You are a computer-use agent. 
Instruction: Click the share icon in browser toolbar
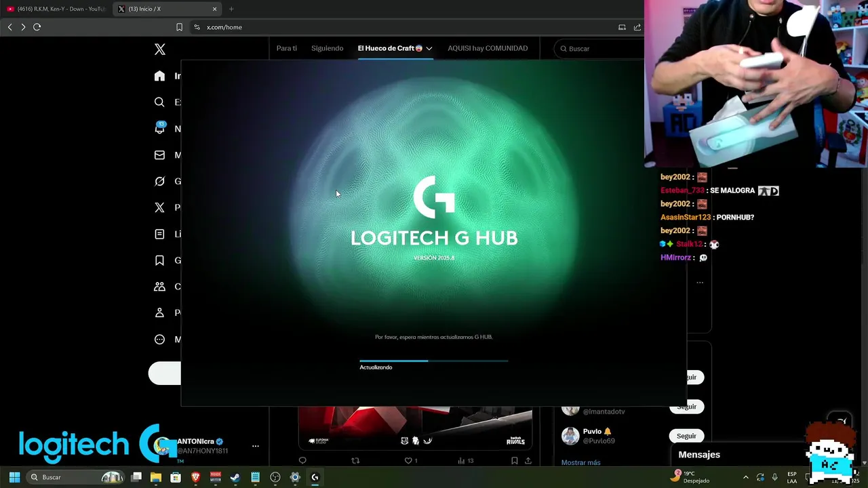(637, 27)
